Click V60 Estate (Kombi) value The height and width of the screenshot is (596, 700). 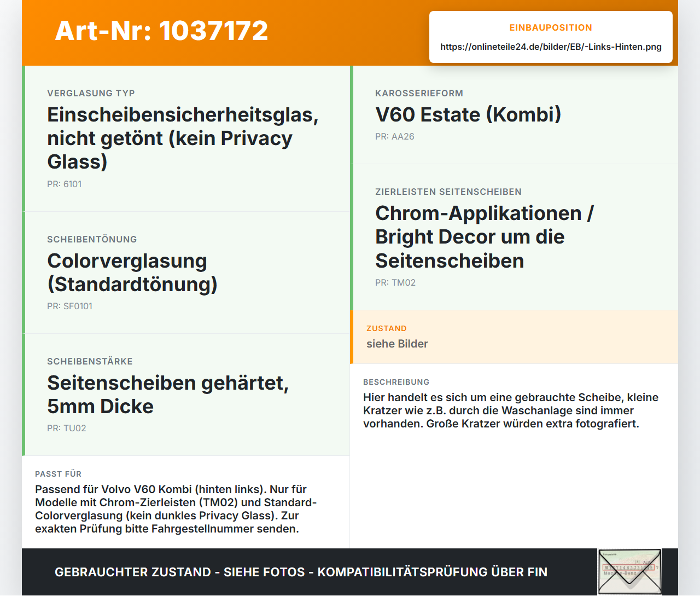click(x=468, y=114)
